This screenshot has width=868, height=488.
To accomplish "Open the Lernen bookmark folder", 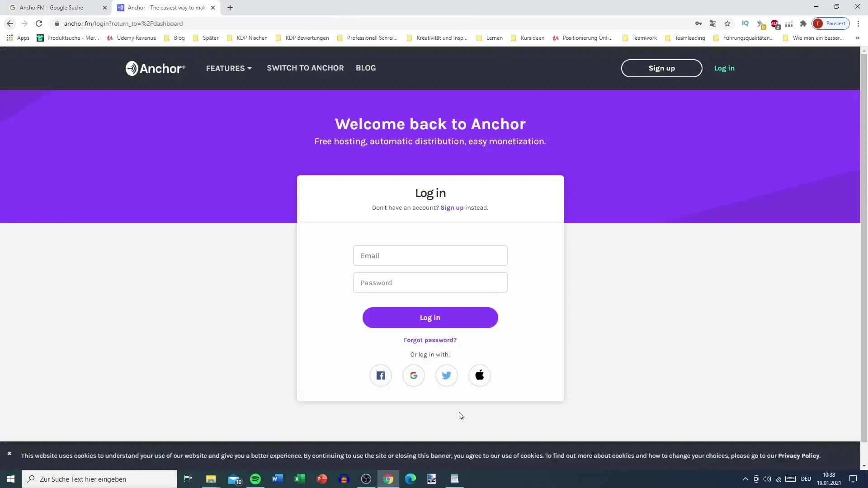I will click(489, 38).
